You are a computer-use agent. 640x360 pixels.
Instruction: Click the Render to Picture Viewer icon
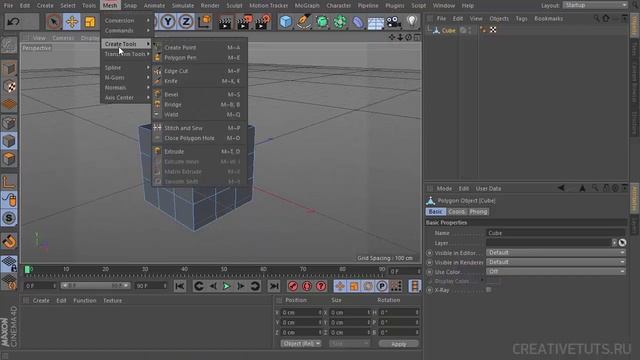[244, 22]
